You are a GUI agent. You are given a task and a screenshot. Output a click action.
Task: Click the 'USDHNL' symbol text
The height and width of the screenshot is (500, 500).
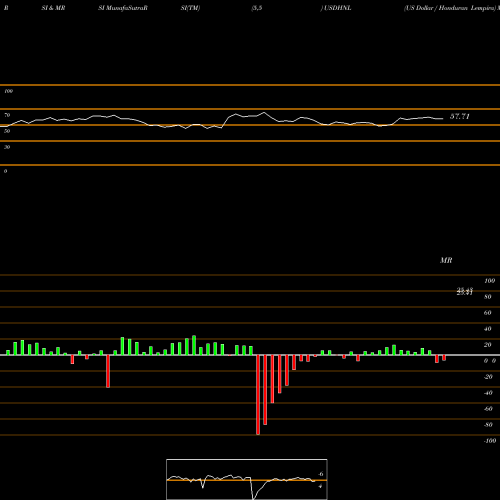[x=338, y=8]
